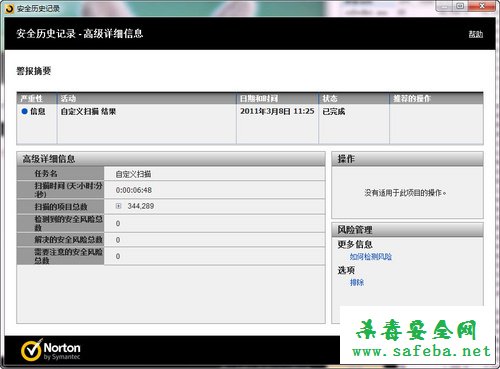Maximize the 安全历史记录 window
Viewport: 500px width, 369px height.
pos(460,6)
